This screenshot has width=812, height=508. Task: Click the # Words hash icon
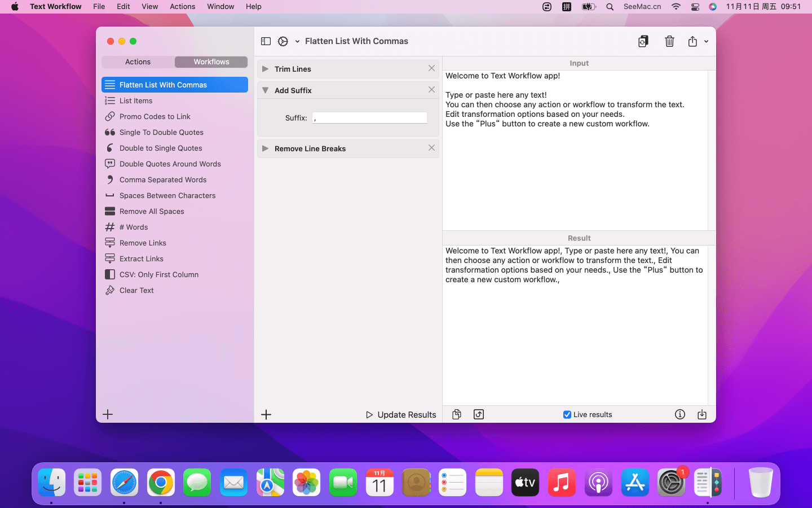click(x=110, y=227)
